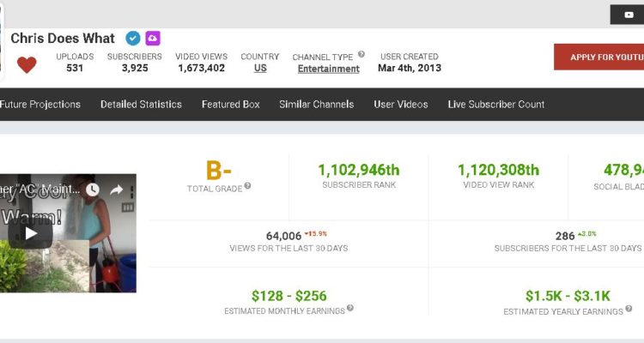Click the share arrow on the video
Image resolution: width=644 pixels, height=343 pixels.
pos(117,190)
